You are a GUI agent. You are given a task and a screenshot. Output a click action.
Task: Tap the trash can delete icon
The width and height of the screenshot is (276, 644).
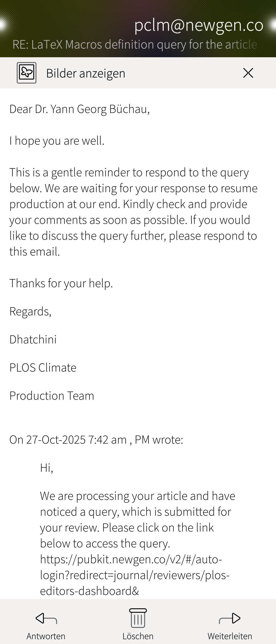[x=138, y=618]
